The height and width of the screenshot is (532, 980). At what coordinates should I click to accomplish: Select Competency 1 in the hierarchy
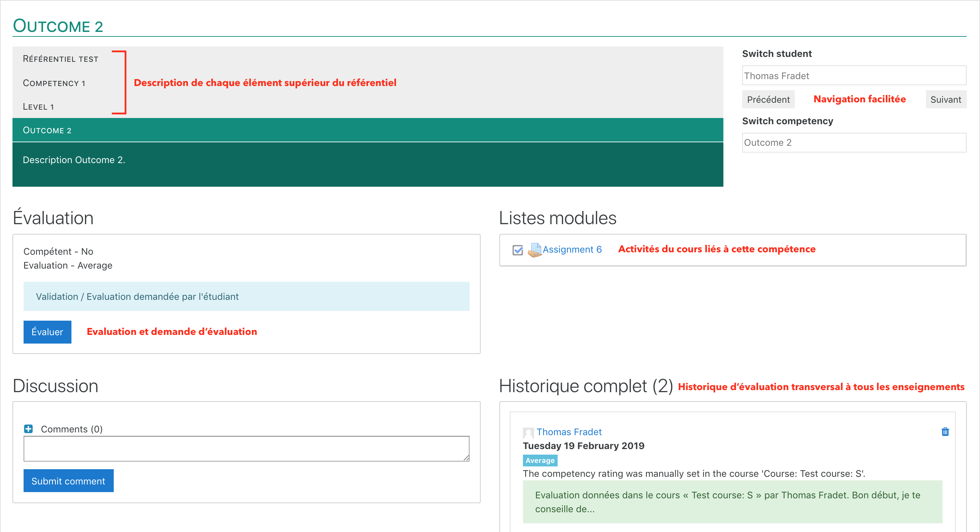click(54, 83)
